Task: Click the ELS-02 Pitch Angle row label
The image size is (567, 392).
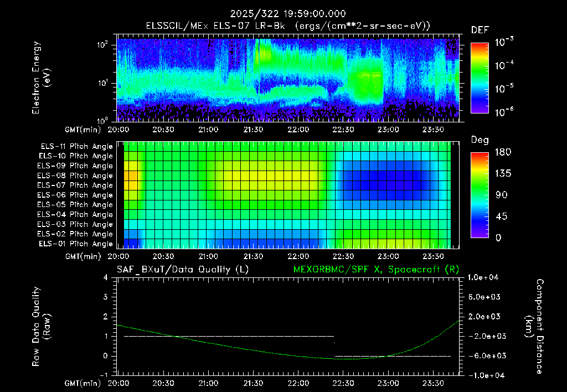Action: pos(75,234)
